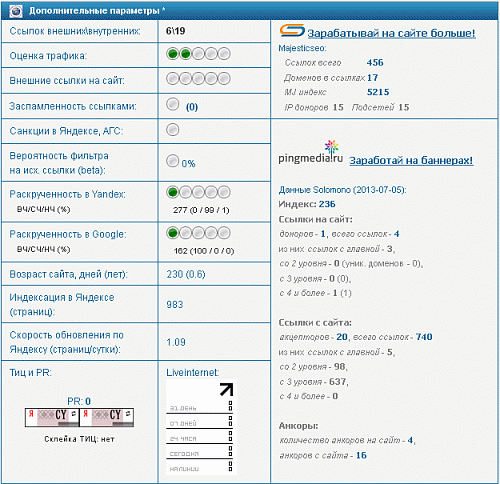Screen dimensions: 500x484
Task: Open the 'Зарабатывай на сайте больше!' link
Action: (391, 33)
